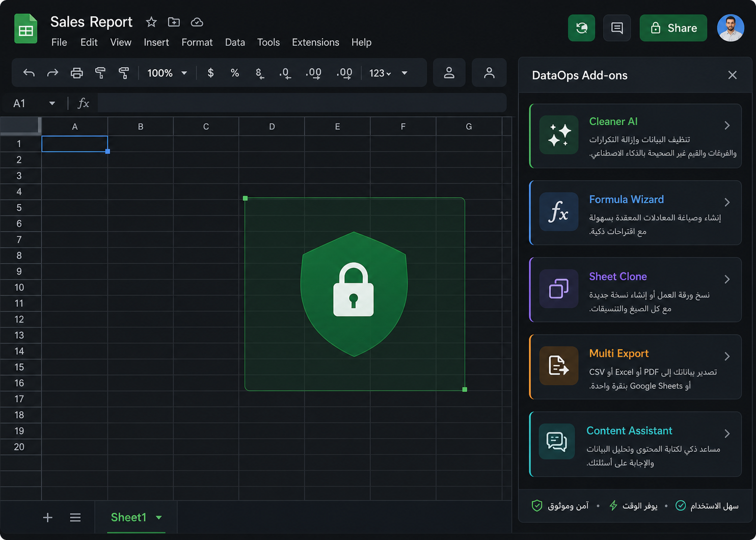This screenshot has width=756, height=540.
Task: Click into the formula bar input
Action: [x=302, y=103]
